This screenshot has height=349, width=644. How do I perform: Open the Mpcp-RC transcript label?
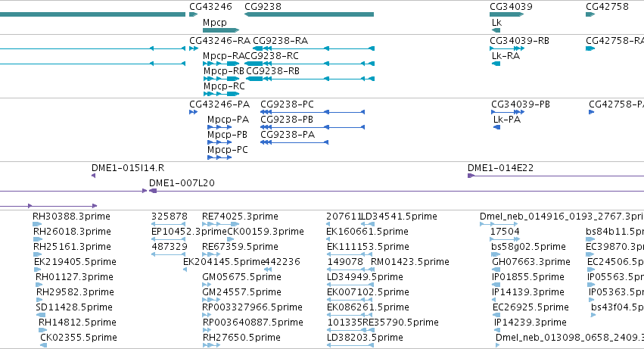224,86
